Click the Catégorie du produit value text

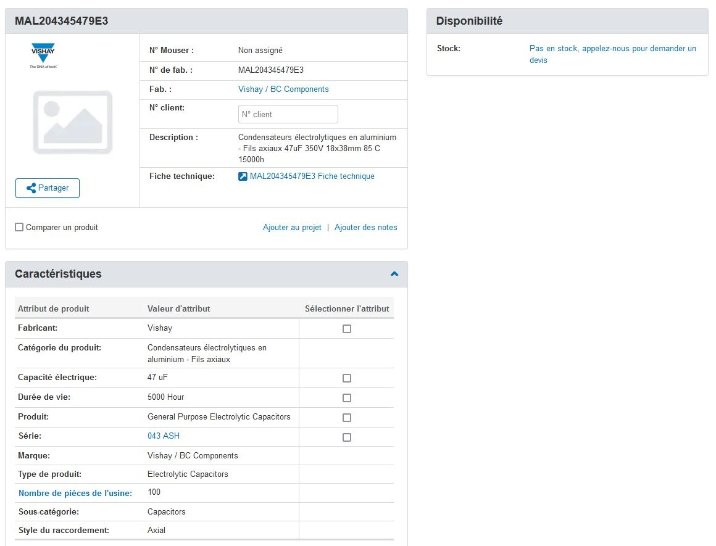coord(207,353)
